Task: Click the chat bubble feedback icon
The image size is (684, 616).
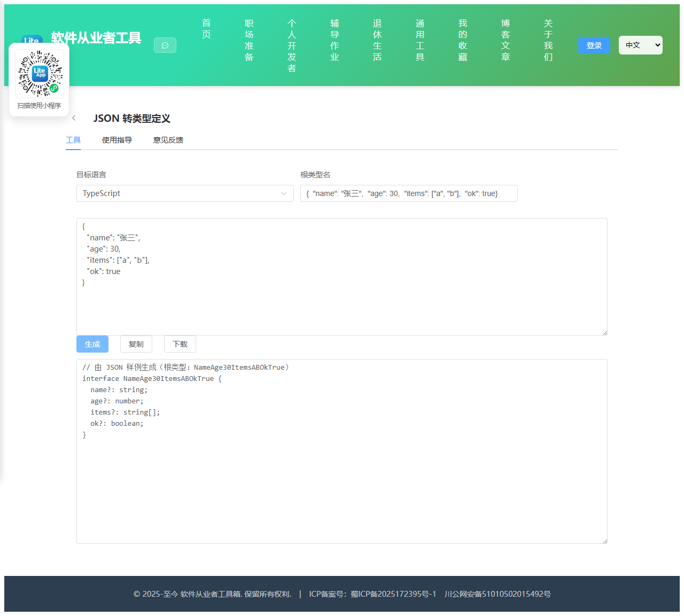Action: click(x=165, y=45)
